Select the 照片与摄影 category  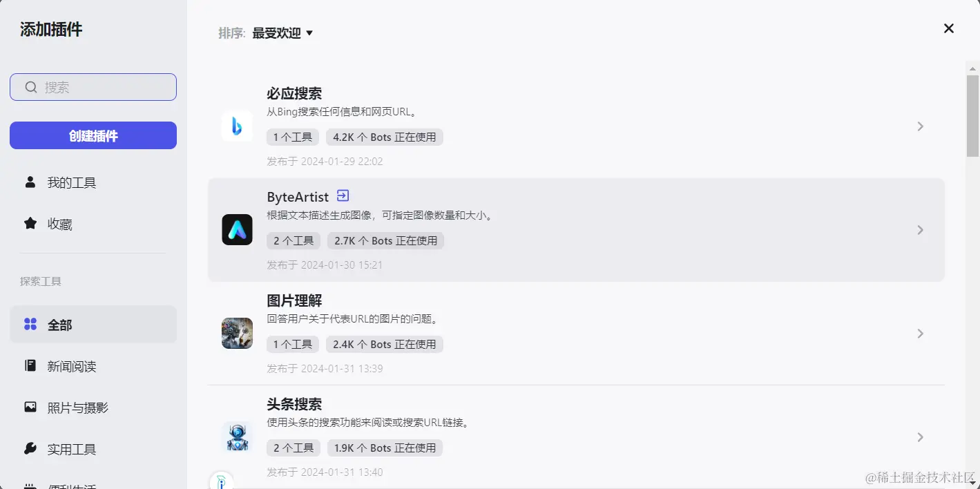point(77,407)
